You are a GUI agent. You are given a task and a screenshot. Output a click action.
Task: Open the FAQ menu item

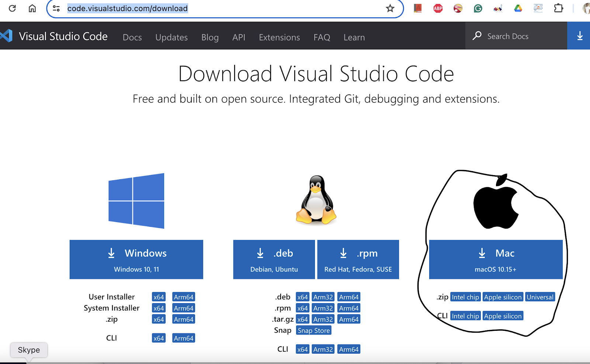[x=322, y=37]
